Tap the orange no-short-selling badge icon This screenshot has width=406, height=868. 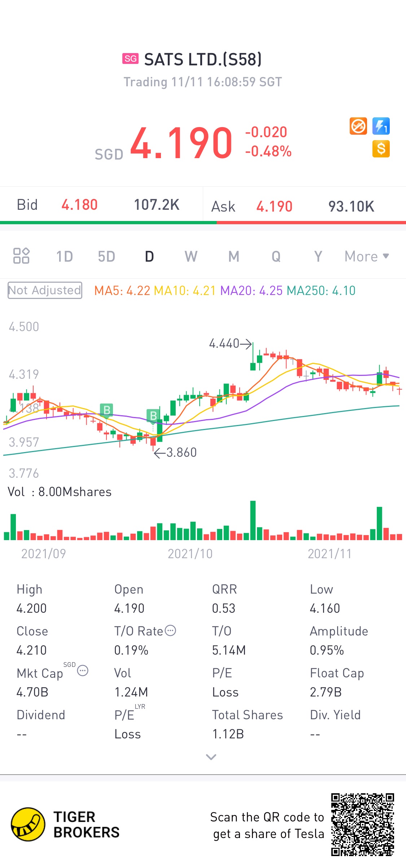pos(358,126)
